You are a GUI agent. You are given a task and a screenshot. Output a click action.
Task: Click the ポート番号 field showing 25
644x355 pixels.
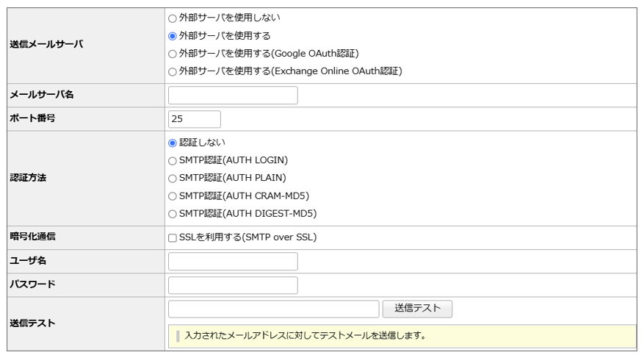pos(195,119)
